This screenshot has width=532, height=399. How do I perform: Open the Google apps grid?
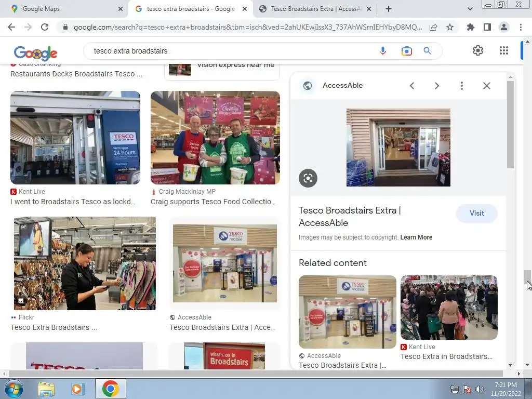coord(504,50)
